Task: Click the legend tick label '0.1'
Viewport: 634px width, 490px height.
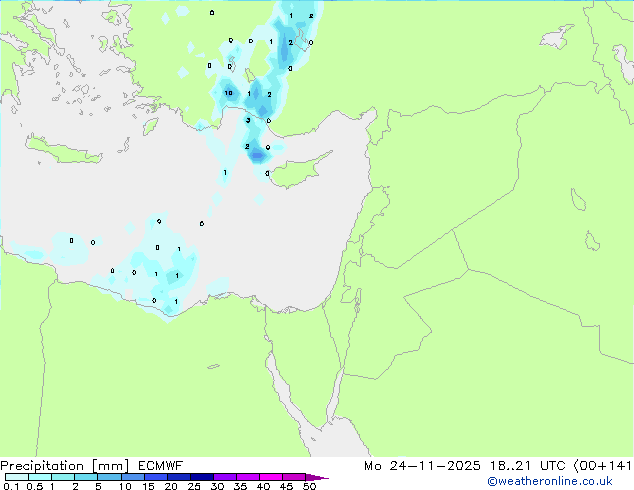Action: tap(11, 486)
